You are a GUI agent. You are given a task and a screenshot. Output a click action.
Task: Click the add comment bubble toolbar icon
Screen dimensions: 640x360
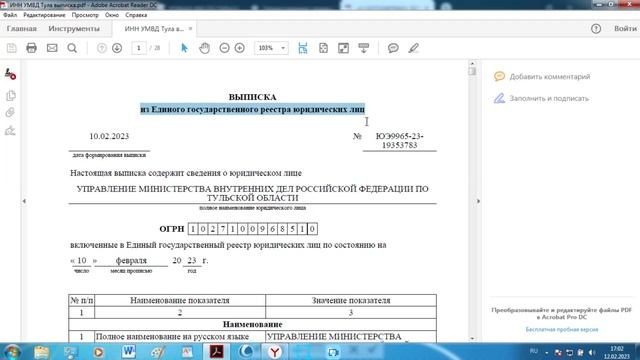click(393, 48)
